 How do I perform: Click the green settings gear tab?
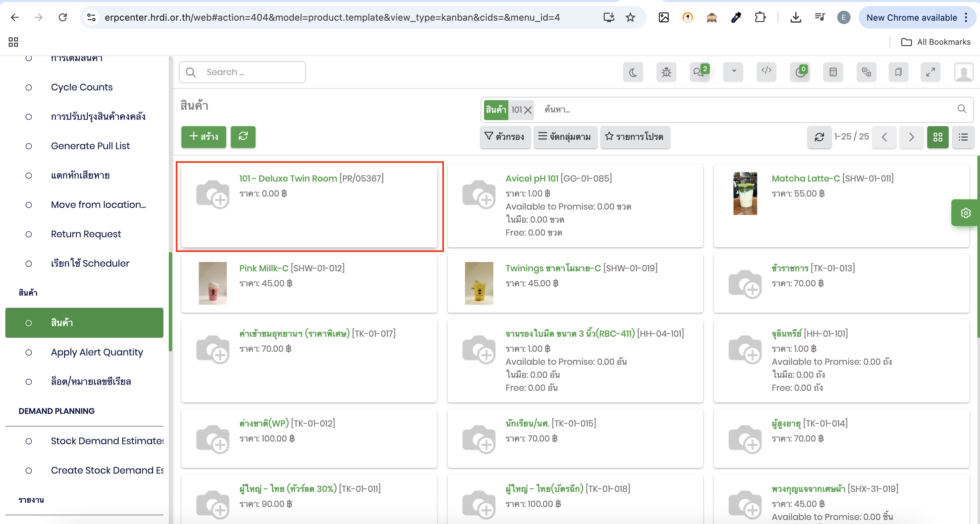click(965, 213)
